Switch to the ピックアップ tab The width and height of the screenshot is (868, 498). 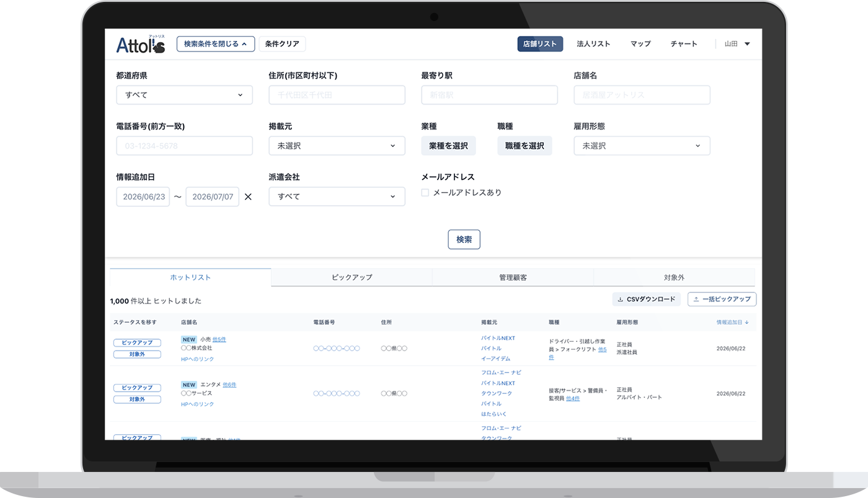pos(352,277)
